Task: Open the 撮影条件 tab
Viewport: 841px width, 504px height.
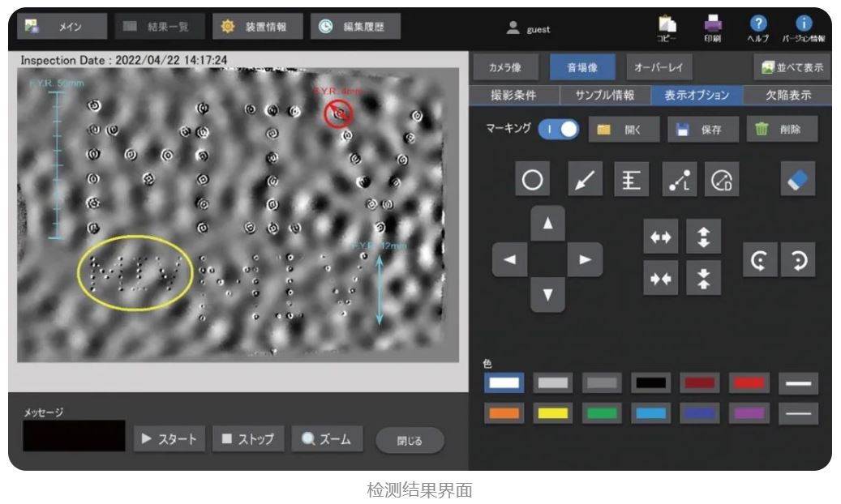Action: (513, 95)
